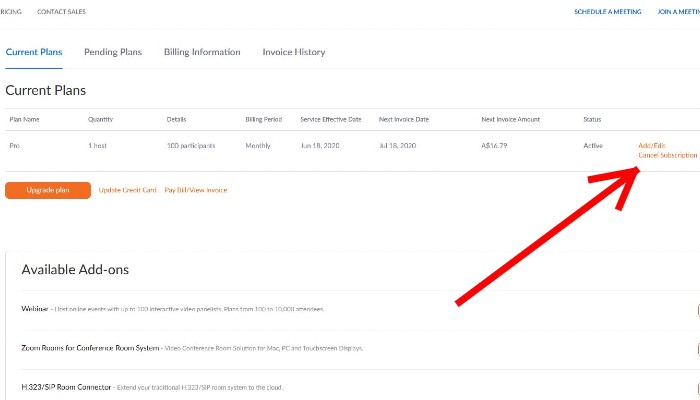700x400 pixels.
Task: Open the Pending Plans tab
Action: pos(113,52)
